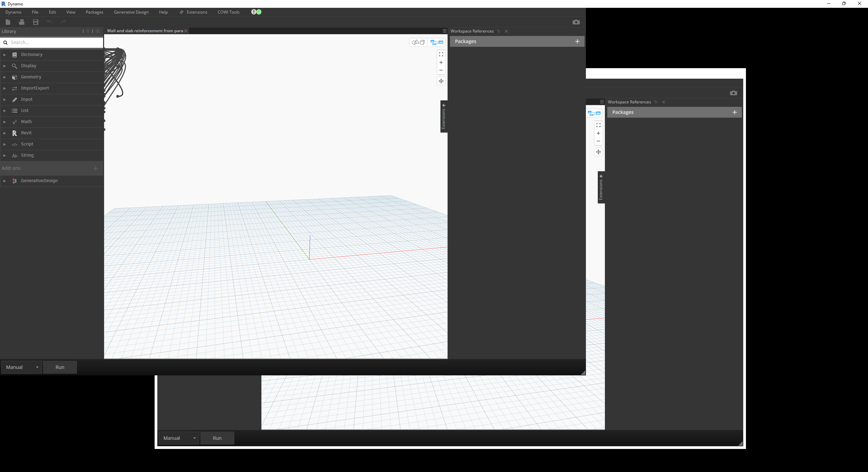Screen dimensions: 868x472
Task: Open the View menu
Action: pyautogui.click(x=71, y=12)
